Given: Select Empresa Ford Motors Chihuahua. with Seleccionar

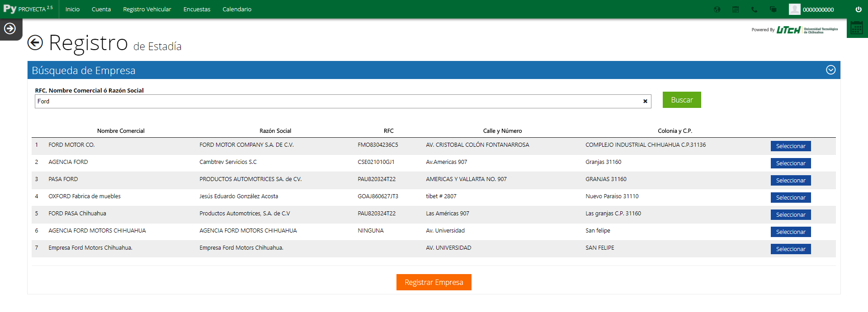Looking at the screenshot, I should [791, 249].
